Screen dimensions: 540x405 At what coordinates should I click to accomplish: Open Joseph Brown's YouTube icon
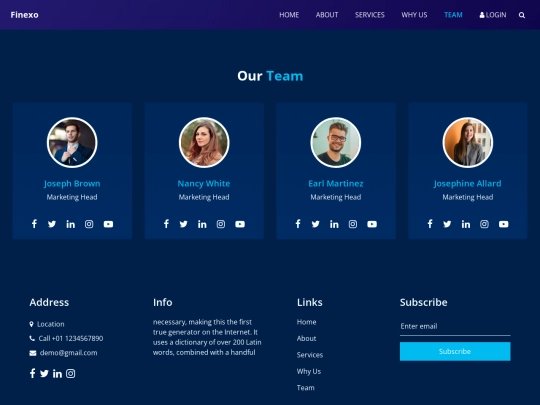[x=108, y=224]
